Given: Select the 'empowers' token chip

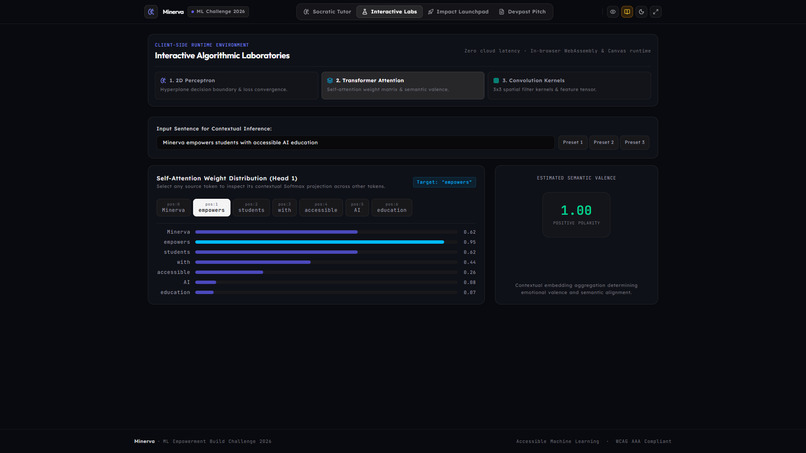Looking at the screenshot, I should pos(212,208).
